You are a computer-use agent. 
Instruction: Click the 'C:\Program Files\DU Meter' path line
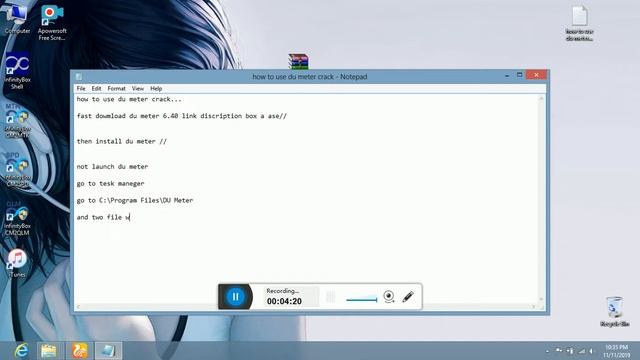point(135,200)
